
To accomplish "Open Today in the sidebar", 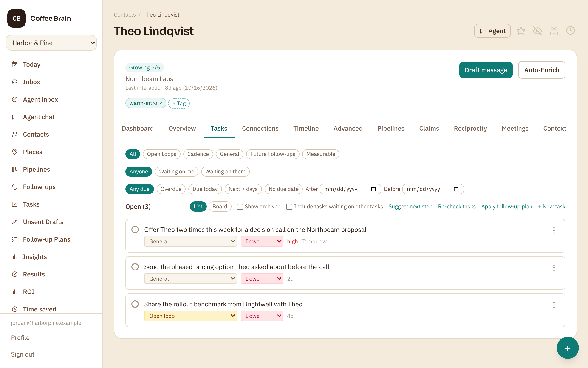I will point(51,64).
